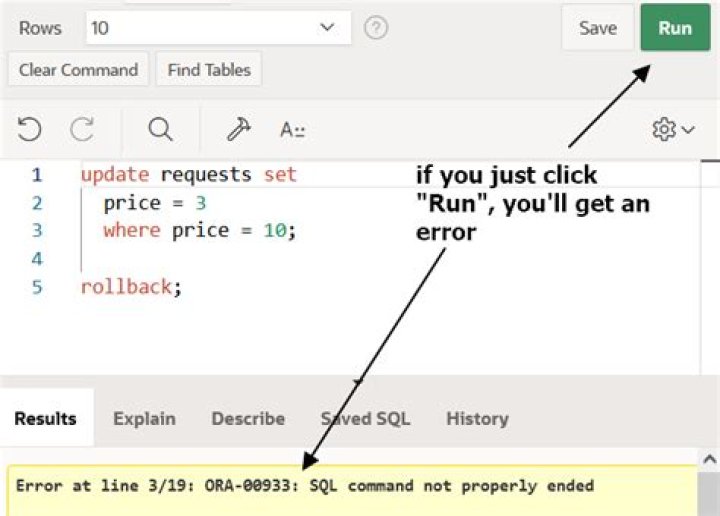The height and width of the screenshot is (516, 720).
Task: Click the hammer Query Builder icon
Action: coord(239,129)
